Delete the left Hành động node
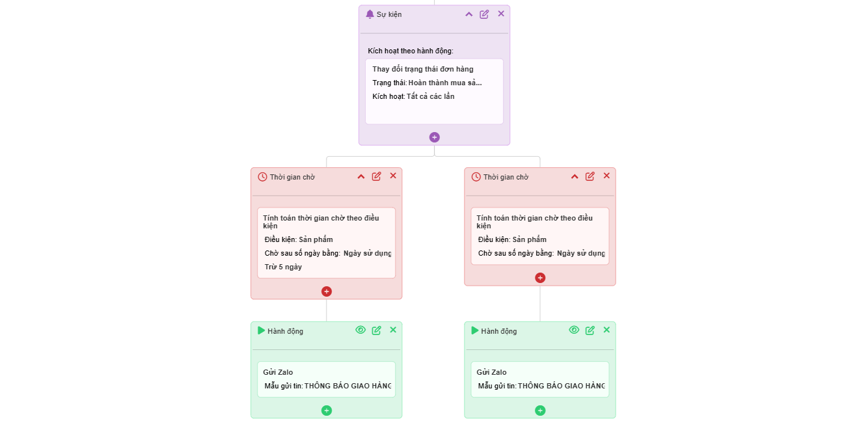The image size is (868, 432). pyautogui.click(x=393, y=330)
